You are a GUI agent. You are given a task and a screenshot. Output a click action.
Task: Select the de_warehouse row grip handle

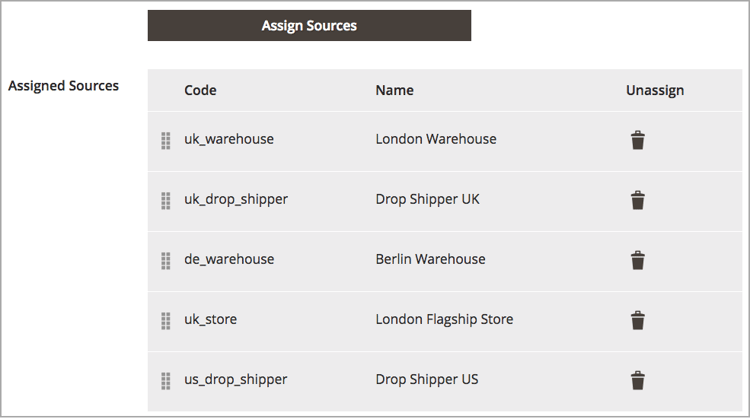click(x=166, y=260)
